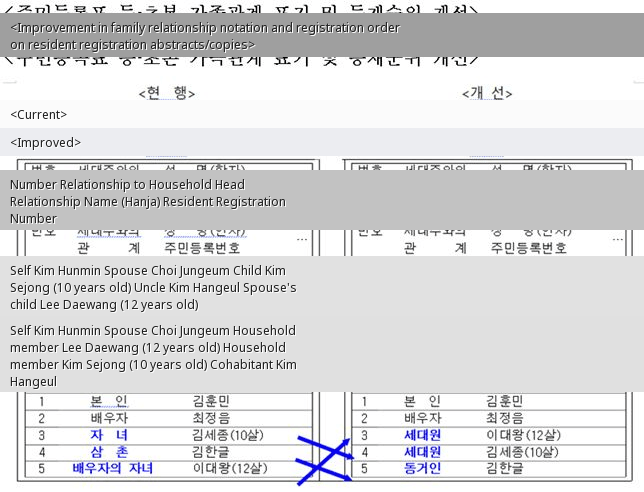Click the translation mentioning Uncle Kim Hangeul
644x492 pixels.
click(153, 287)
